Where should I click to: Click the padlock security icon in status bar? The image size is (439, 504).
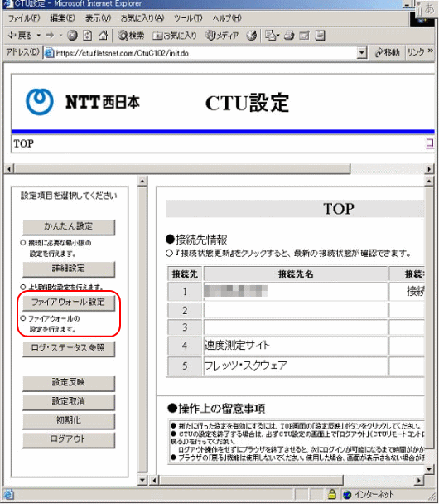click(332, 494)
